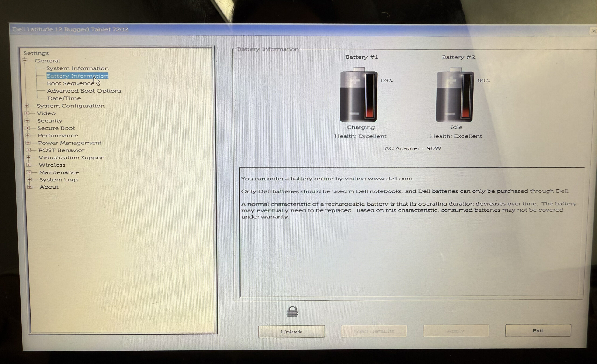Viewport: 597px width, 364px height.
Task: Click the AC Adapter = 90W text
Action: point(413,148)
